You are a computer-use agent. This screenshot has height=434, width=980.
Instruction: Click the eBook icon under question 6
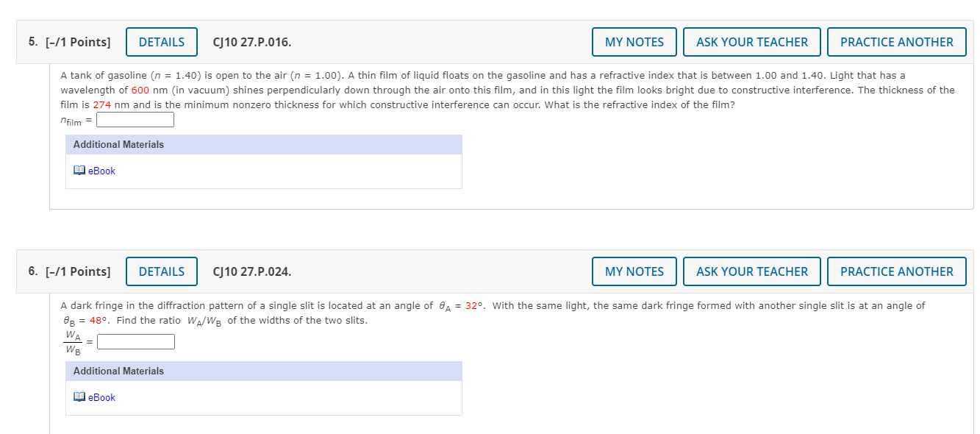click(x=79, y=397)
